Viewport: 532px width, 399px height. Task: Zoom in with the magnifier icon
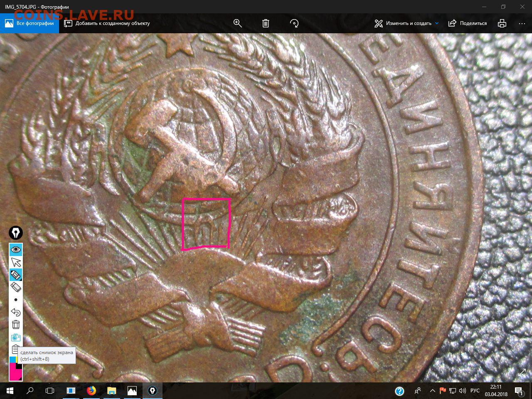(x=238, y=23)
